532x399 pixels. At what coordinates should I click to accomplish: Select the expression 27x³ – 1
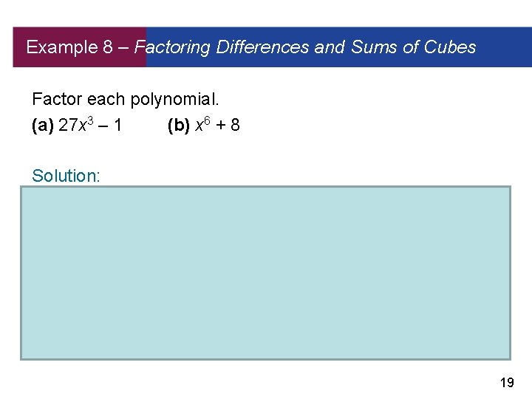click(90, 126)
